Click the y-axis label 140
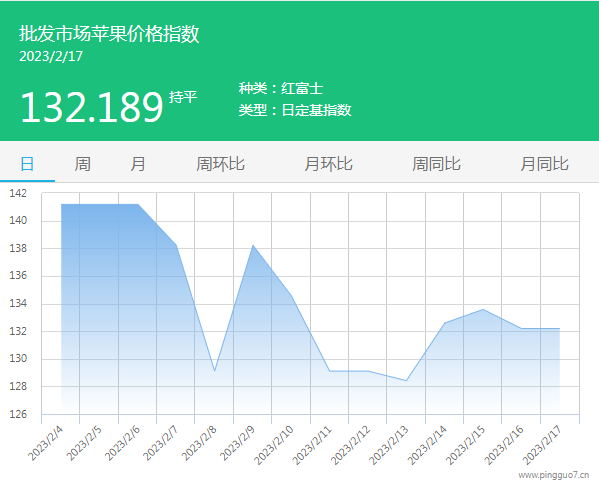 point(18,220)
